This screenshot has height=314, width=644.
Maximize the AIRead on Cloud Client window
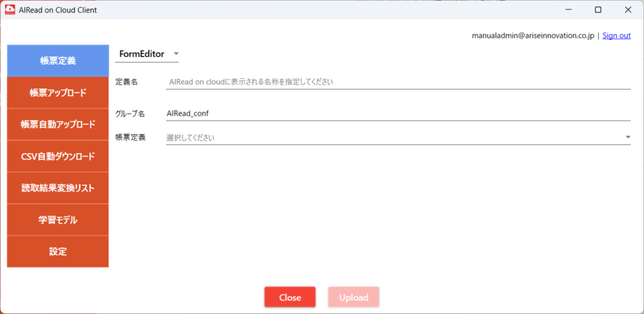point(598,10)
